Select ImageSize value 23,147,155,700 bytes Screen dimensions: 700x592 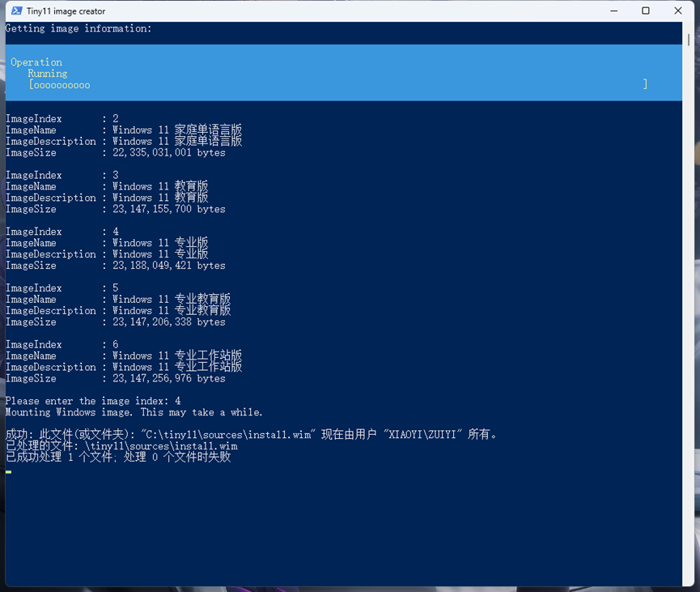[x=169, y=209]
